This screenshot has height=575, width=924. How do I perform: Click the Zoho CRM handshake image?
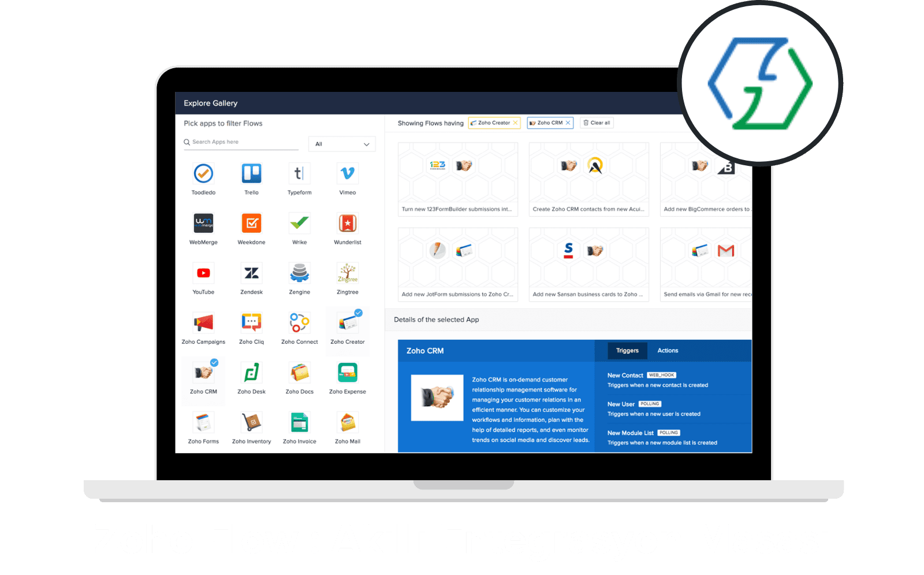point(437,398)
